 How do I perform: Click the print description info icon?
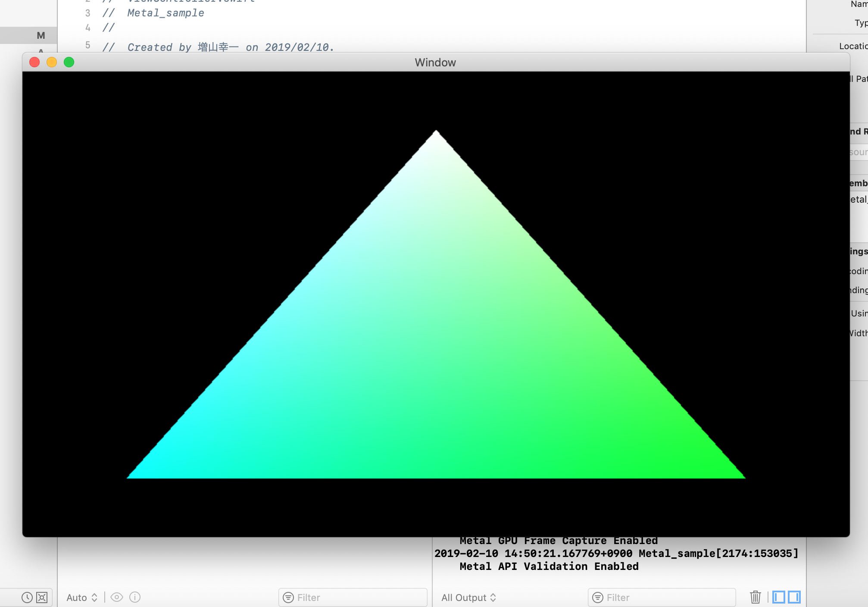[135, 597]
